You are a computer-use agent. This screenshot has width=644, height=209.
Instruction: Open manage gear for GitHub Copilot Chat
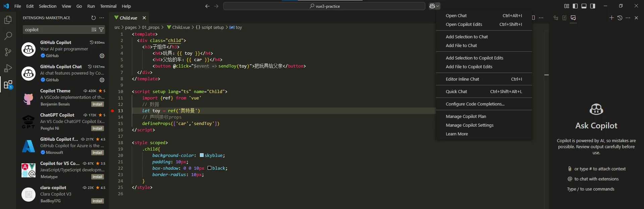click(x=102, y=80)
